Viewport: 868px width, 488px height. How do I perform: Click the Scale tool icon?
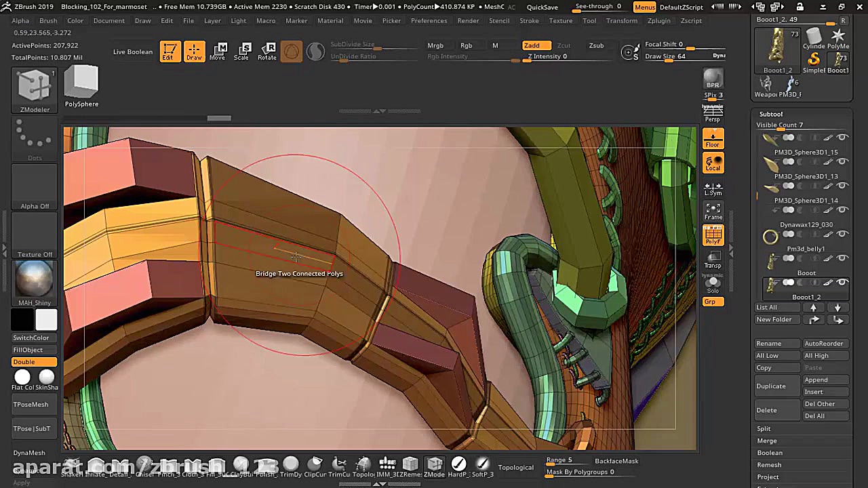pyautogui.click(x=241, y=52)
